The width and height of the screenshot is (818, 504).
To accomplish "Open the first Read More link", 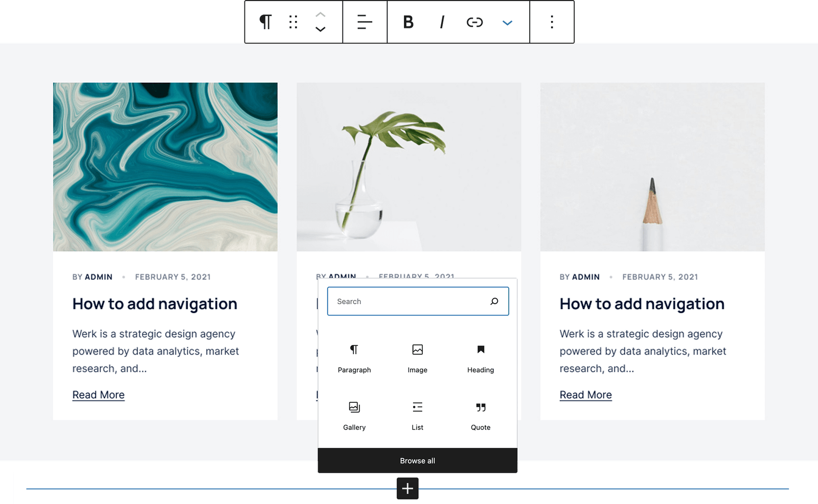I will click(x=98, y=394).
